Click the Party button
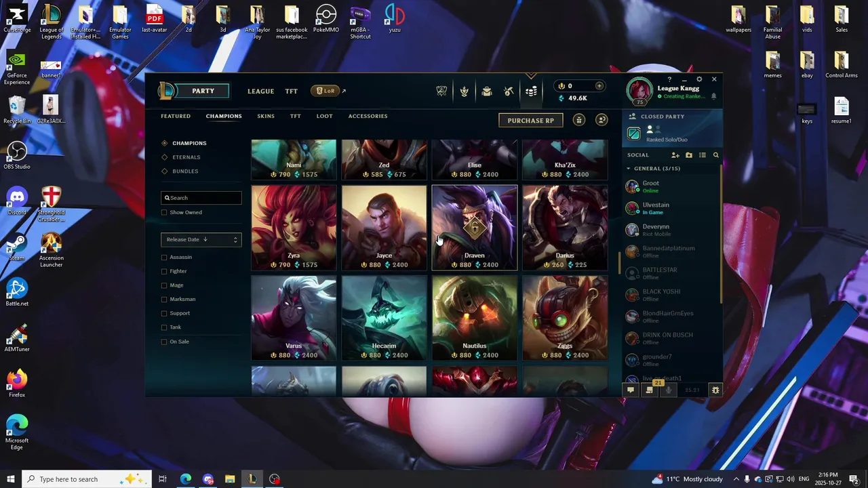868x488 pixels. (203, 91)
